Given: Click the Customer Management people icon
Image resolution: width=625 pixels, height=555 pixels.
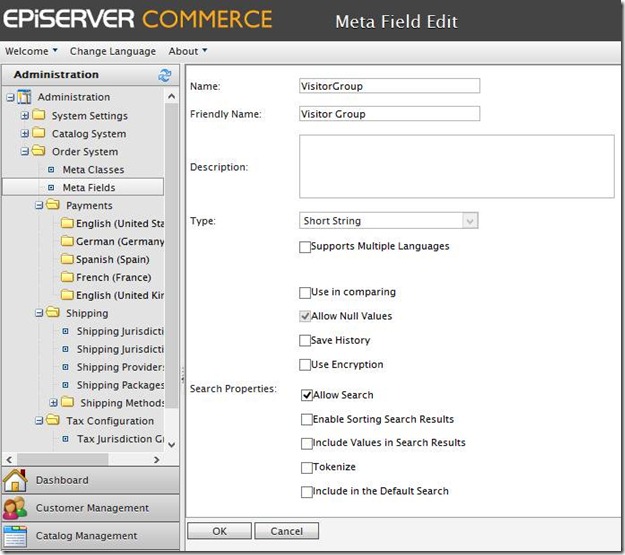Looking at the screenshot, I should pos(15,508).
